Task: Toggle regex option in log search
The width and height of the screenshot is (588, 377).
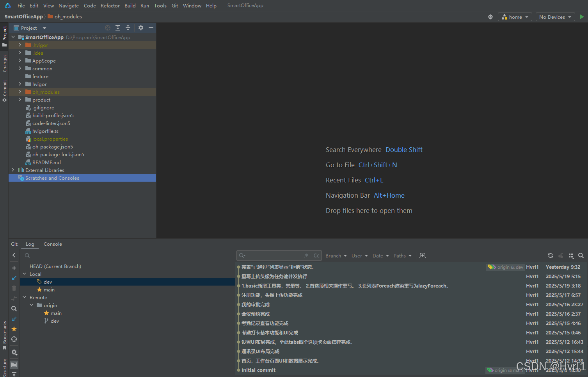Action: (306, 256)
